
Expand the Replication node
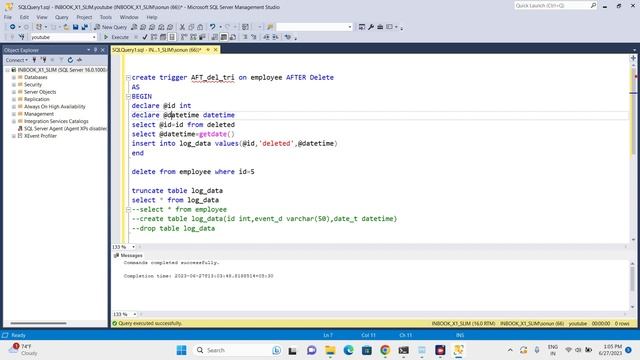(14, 99)
